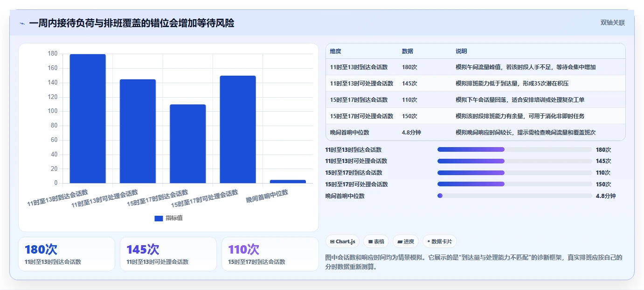The width and height of the screenshot is (644, 290).
Task: Click table cell about 消化非即时任务
Action: (x=520, y=116)
